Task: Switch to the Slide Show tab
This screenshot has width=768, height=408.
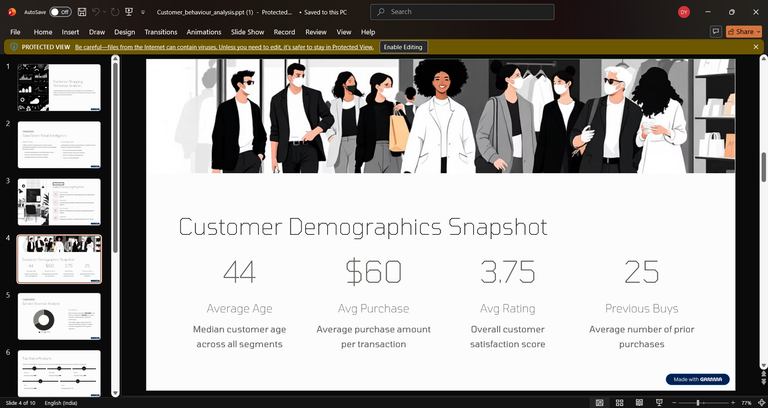Action: (247, 32)
